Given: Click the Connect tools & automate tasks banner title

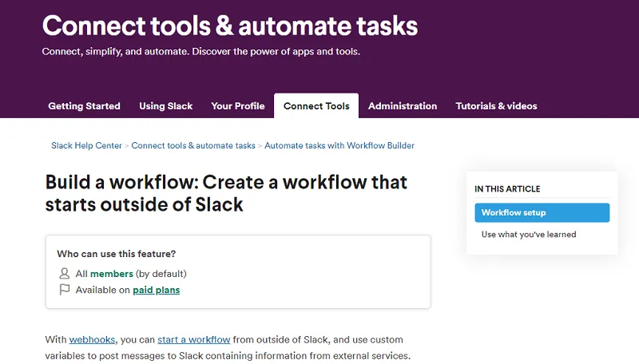Looking at the screenshot, I should click(230, 26).
